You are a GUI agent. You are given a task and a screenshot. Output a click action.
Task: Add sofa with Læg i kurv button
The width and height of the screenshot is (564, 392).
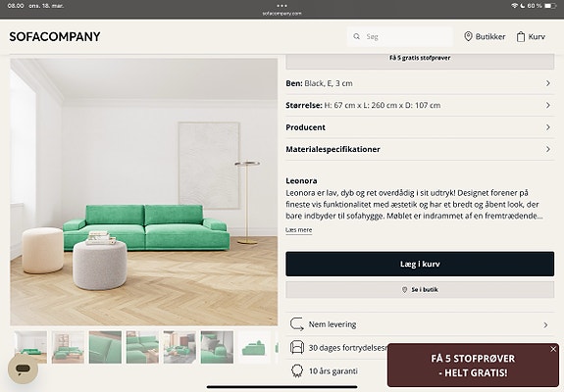point(420,264)
